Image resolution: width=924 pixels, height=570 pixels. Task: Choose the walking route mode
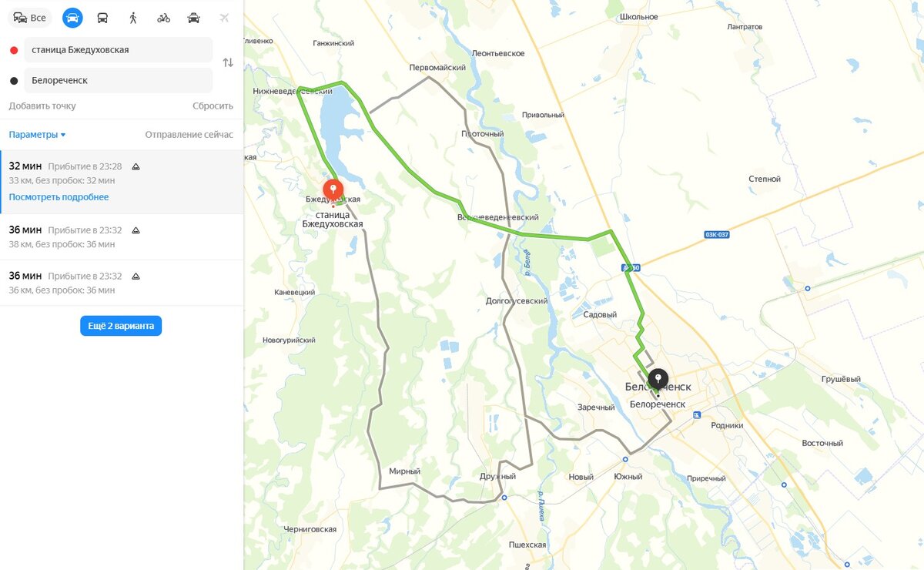(x=133, y=18)
